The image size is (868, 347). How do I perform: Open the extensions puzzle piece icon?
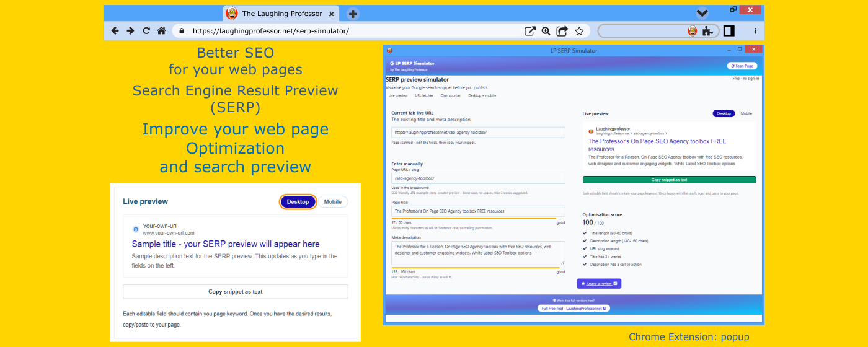(707, 31)
